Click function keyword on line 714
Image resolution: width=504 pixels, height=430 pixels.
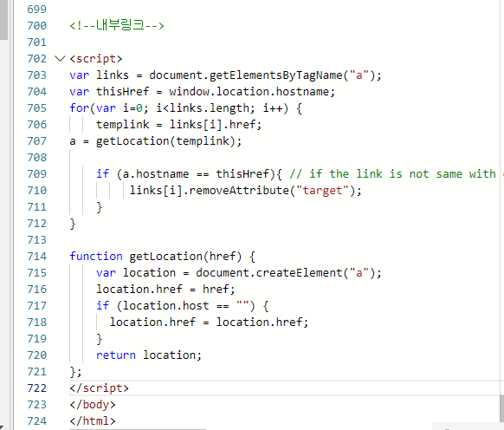click(96, 257)
